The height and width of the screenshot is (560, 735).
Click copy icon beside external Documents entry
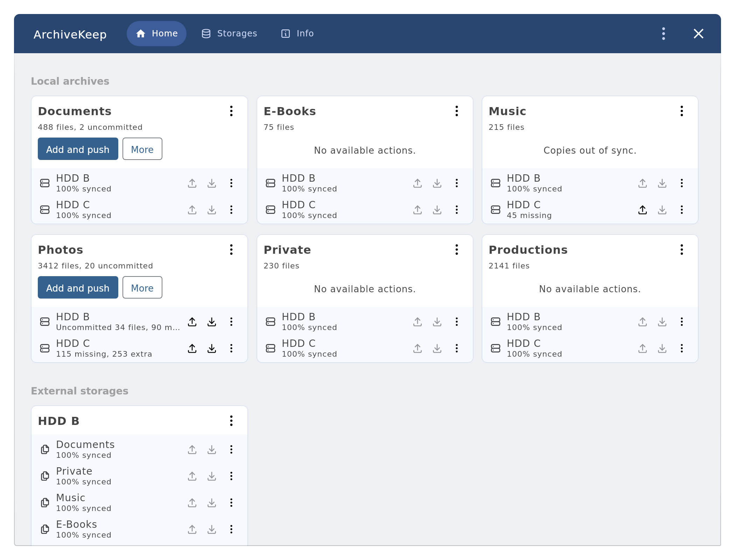[45, 449]
